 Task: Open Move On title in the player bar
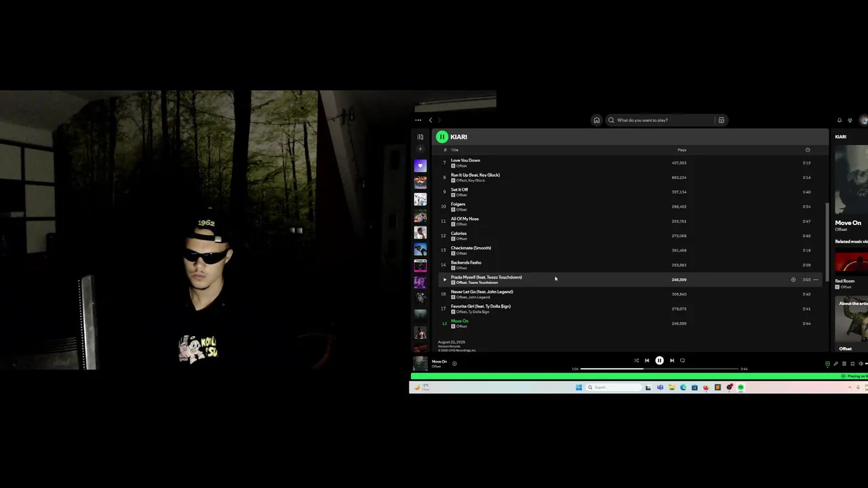click(439, 361)
